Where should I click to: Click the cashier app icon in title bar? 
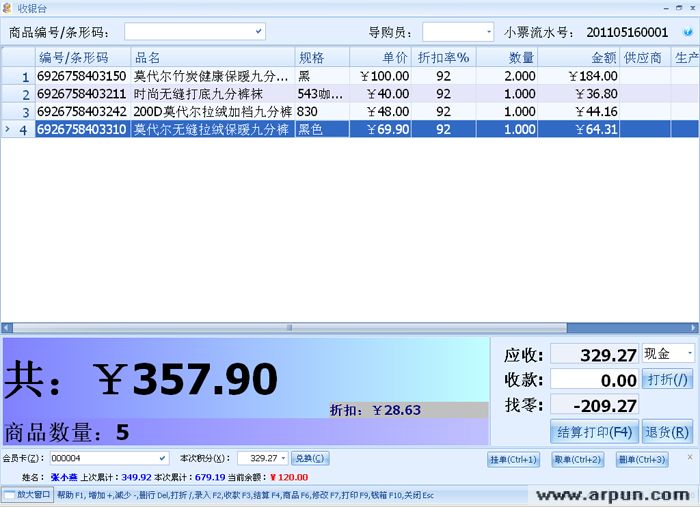point(6,8)
